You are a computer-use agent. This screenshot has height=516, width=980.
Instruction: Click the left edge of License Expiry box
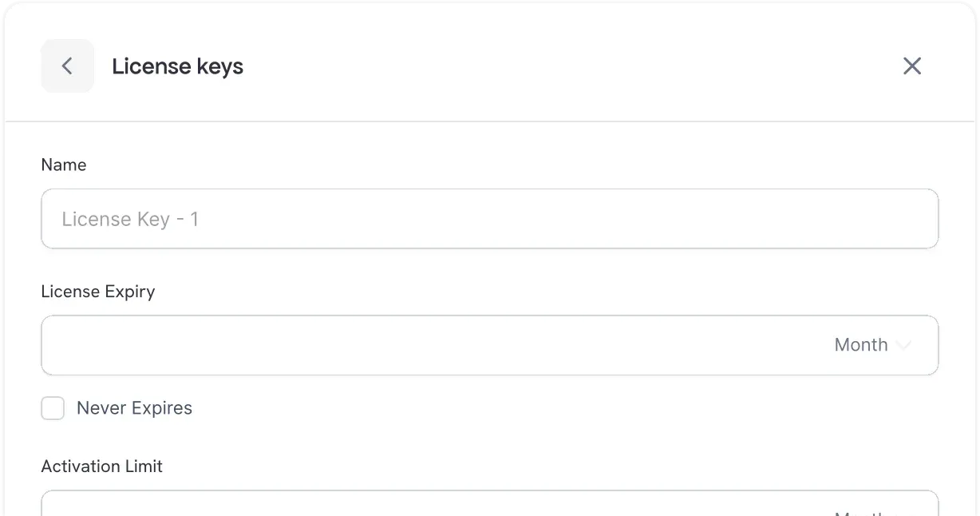(49, 345)
